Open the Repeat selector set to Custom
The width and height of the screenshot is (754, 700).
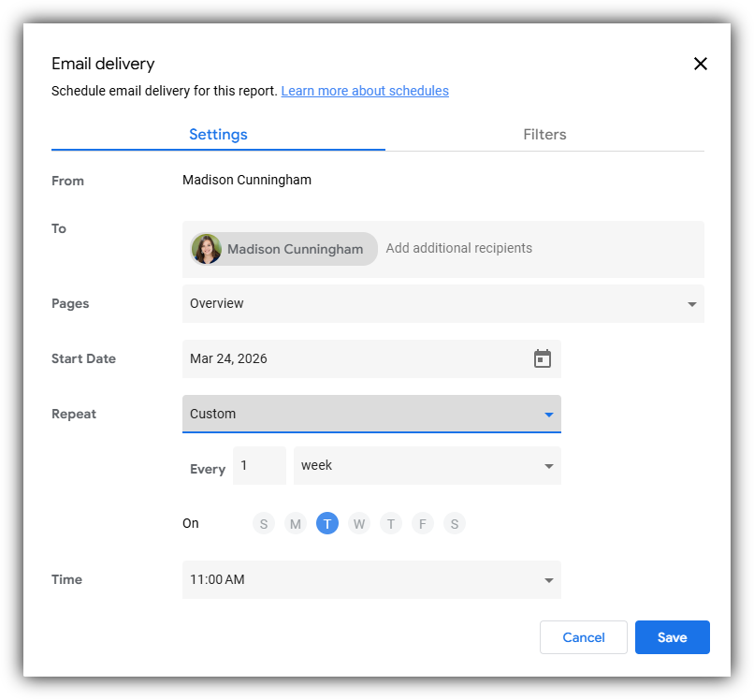tap(371, 414)
